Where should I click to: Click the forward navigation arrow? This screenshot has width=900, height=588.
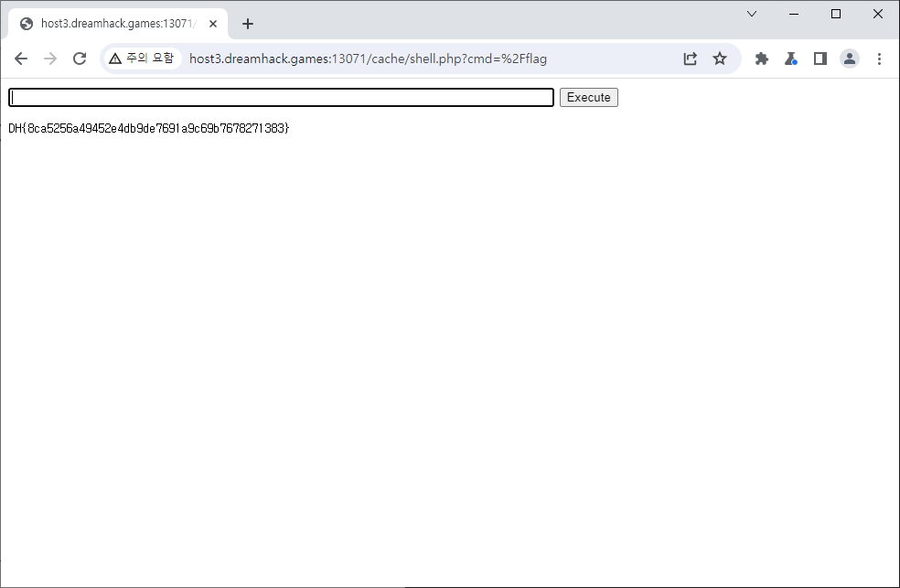[50, 59]
